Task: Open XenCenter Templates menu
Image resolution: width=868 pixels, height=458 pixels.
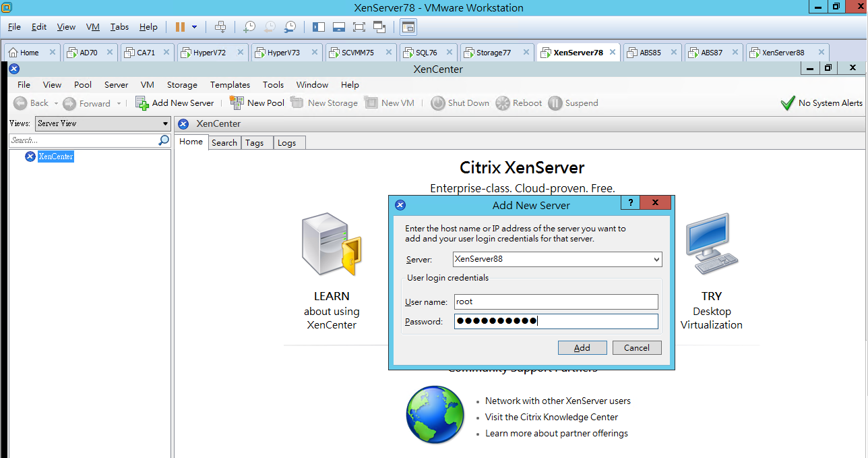Action: pyautogui.click(x=230, y=85)
